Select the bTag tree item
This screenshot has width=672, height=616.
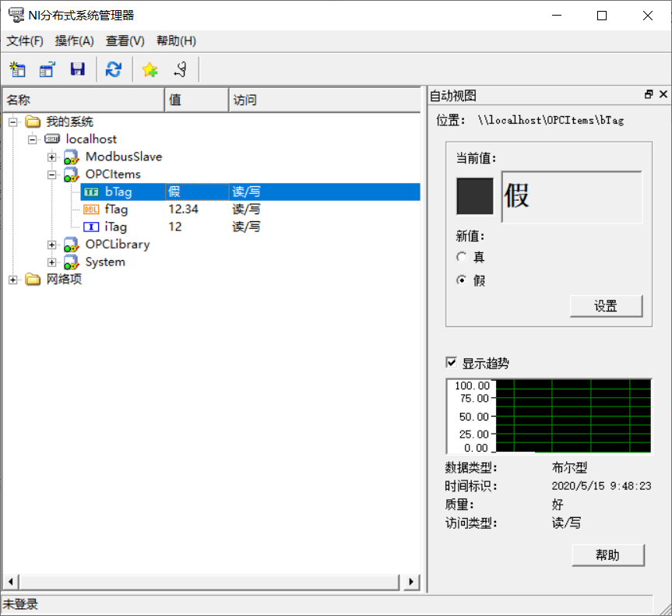[x=118, y=192]
